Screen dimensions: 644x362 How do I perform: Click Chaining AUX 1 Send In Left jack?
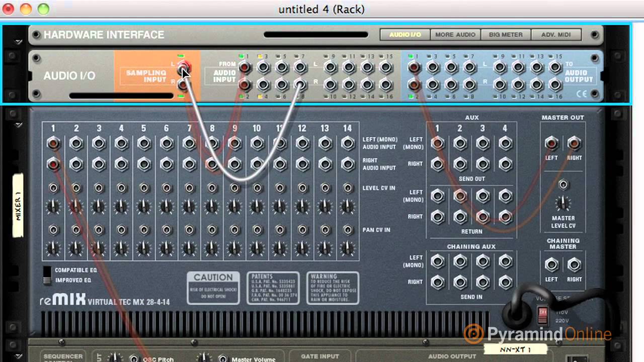click(x=438, y=261)
